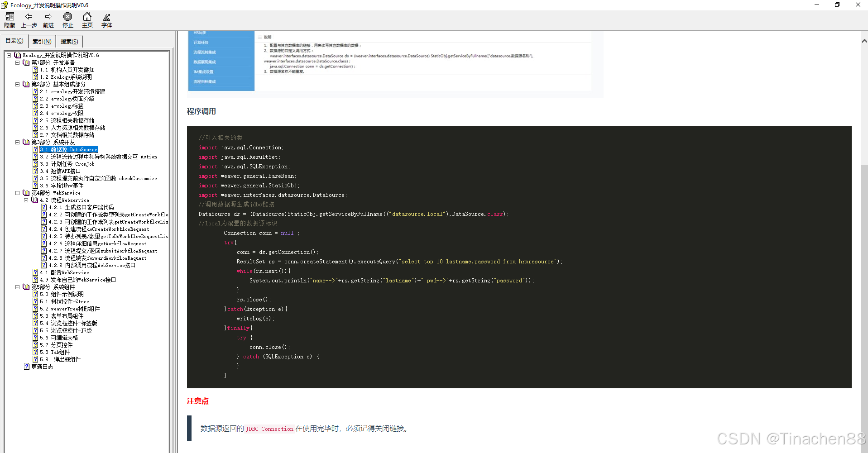Switch to the 搜索(S) tab
The width and height of the screenshot is (868, 453).
[x=69, y=42]
